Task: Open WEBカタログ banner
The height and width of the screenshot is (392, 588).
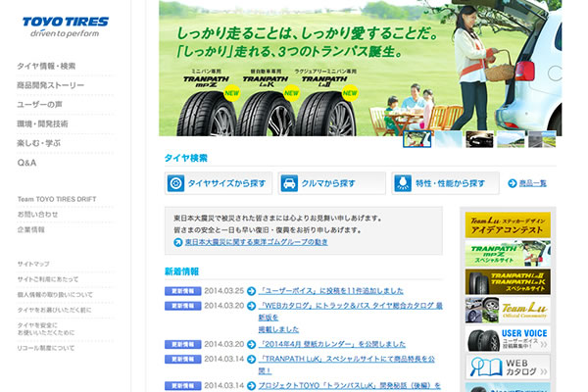Action: coord(508,367)
